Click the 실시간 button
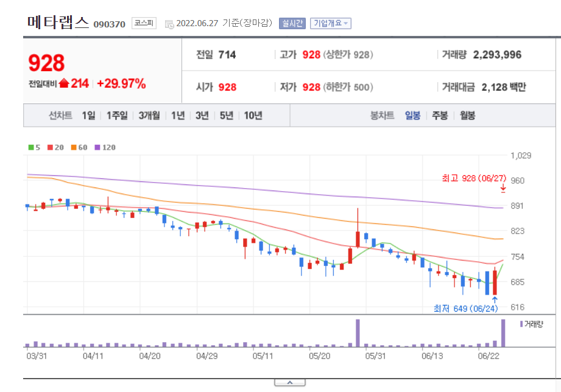Viewport: 561px width, 392px height. click(292, 23)
